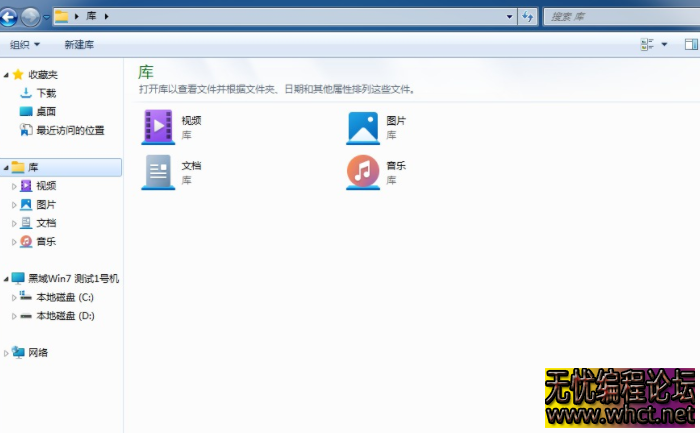Open the 文档 library icon

pyautogui.click(x=158, y=172)
